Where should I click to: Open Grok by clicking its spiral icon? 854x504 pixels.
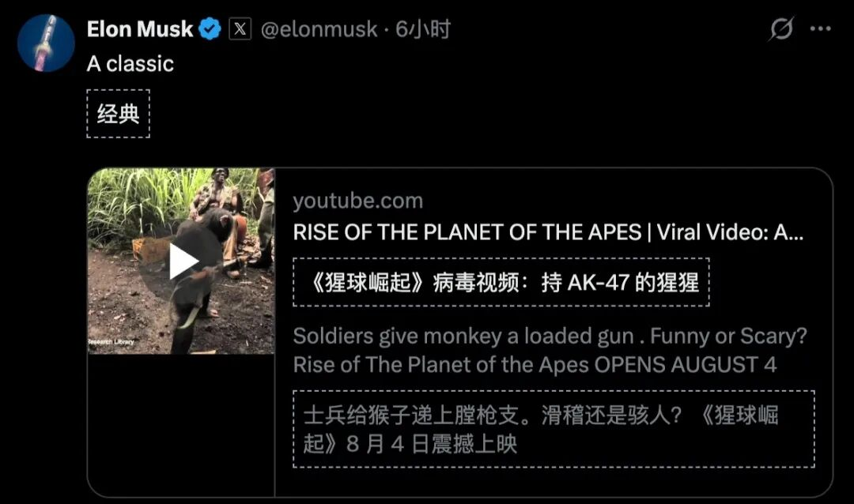click(x=780, y=28)
